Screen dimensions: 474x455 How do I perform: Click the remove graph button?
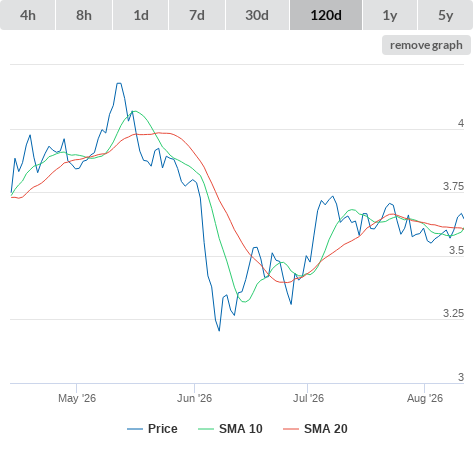point(426,45)
